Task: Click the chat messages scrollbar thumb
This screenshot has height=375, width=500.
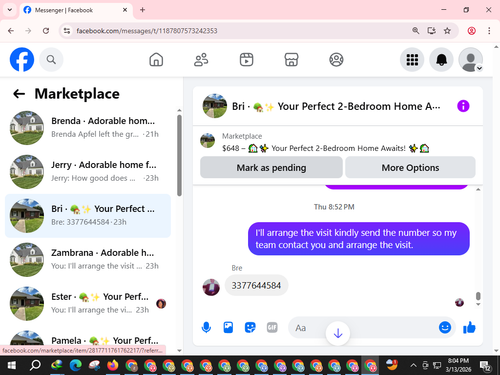Action: click(x=478, y=296)
